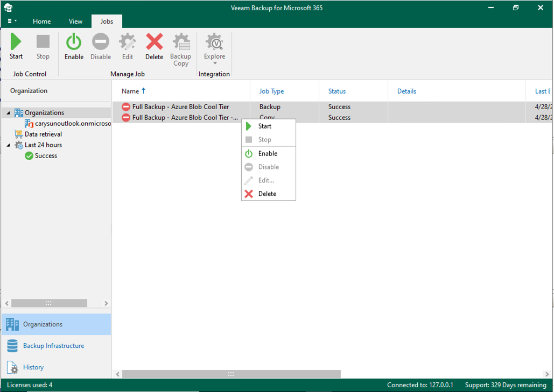The image size is (554, 392).
Task: Restore down the application window
Action: (516, 8)
